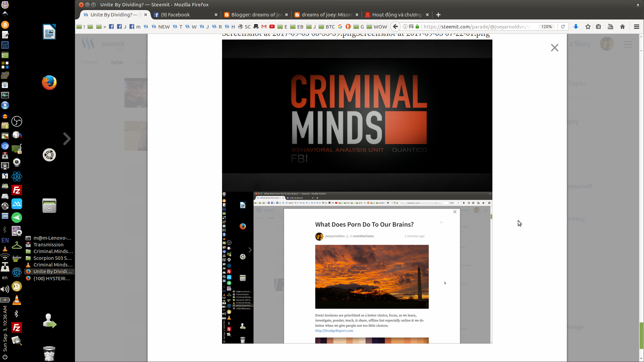Screen dimensions: 644x362
Task: Open the user switch desktop icon
Action: pos(49,321)
